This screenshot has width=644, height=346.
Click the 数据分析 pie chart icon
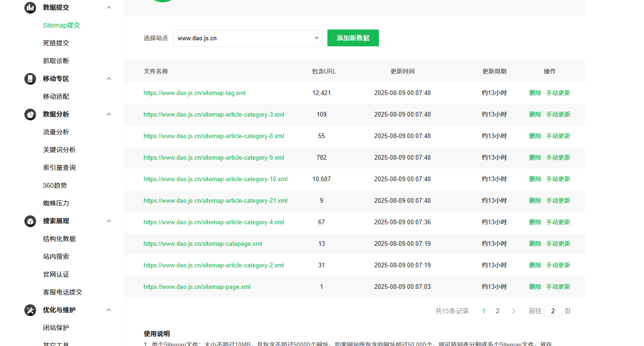point(30,114)
